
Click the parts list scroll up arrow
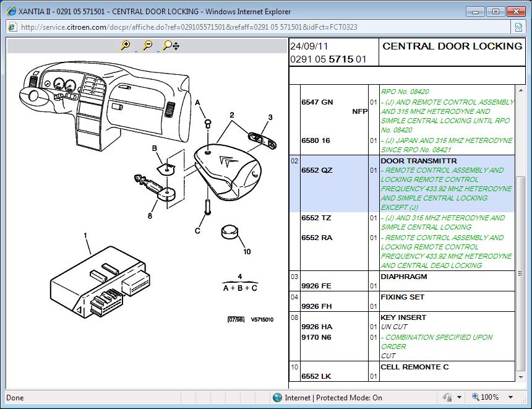521,90
